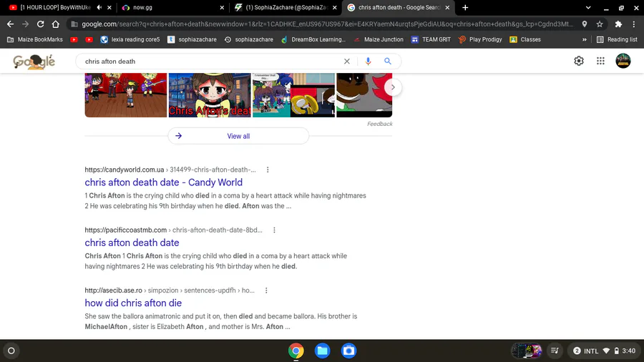Open the media controls tray icon

point(555,351)
